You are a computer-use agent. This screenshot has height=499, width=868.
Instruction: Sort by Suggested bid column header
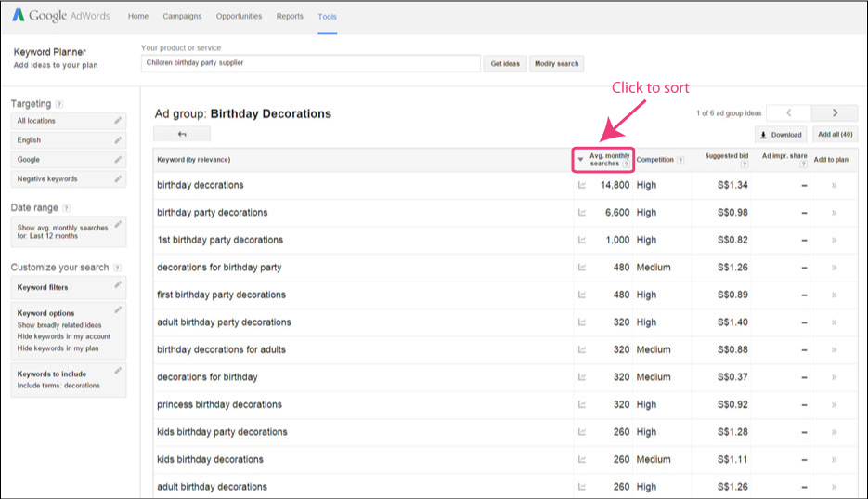point(726,156)
